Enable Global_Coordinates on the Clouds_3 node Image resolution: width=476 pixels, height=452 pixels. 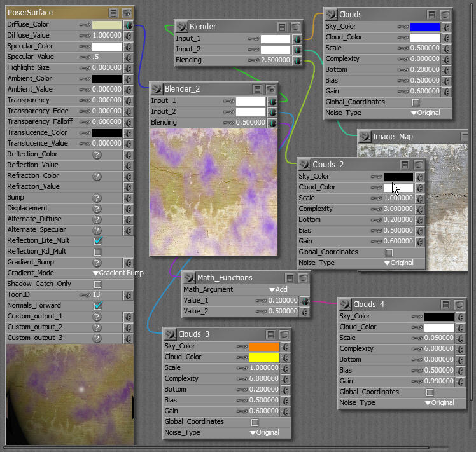255,422
